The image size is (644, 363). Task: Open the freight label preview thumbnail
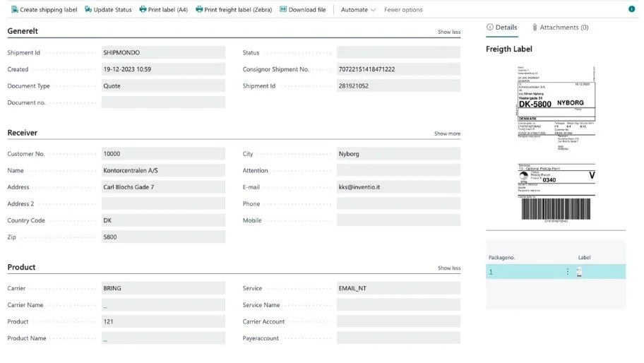[556, 144]
